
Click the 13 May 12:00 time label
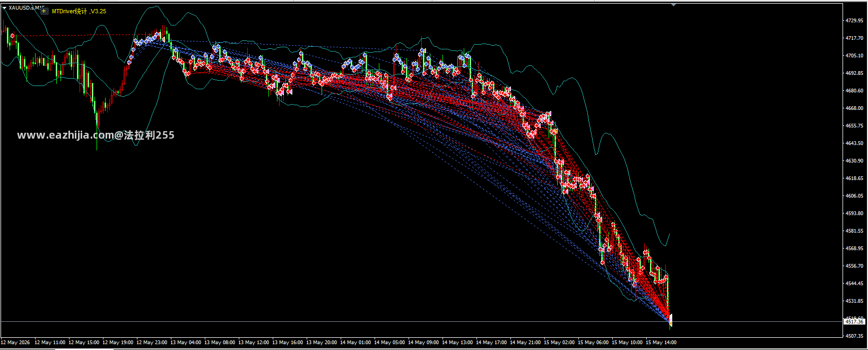(254, 343)
